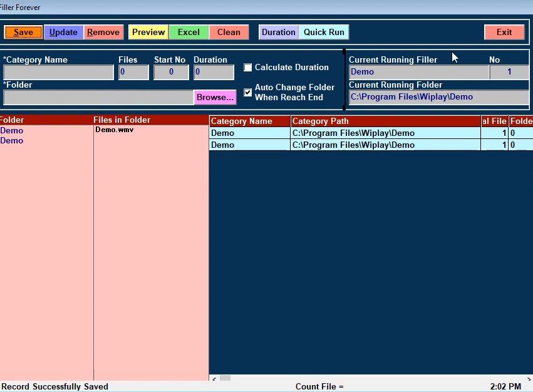
Task: Export using the green Excel button
Action: 189,33
